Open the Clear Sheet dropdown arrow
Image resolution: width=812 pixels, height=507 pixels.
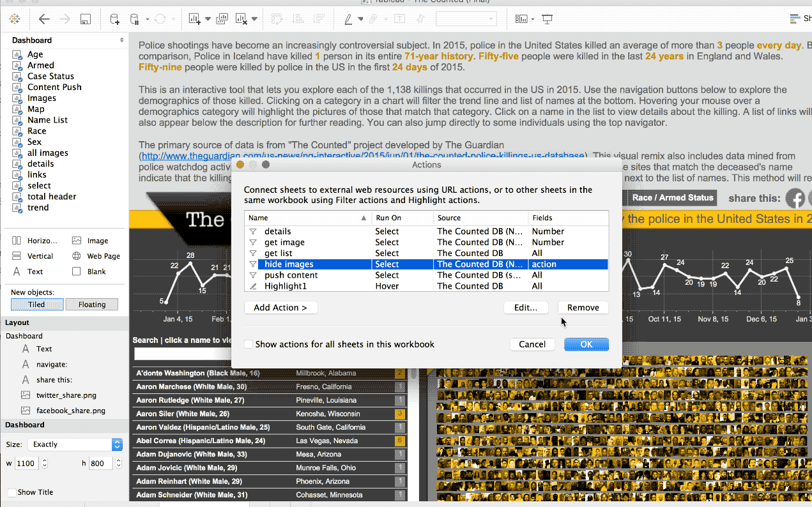pos(254,19)
